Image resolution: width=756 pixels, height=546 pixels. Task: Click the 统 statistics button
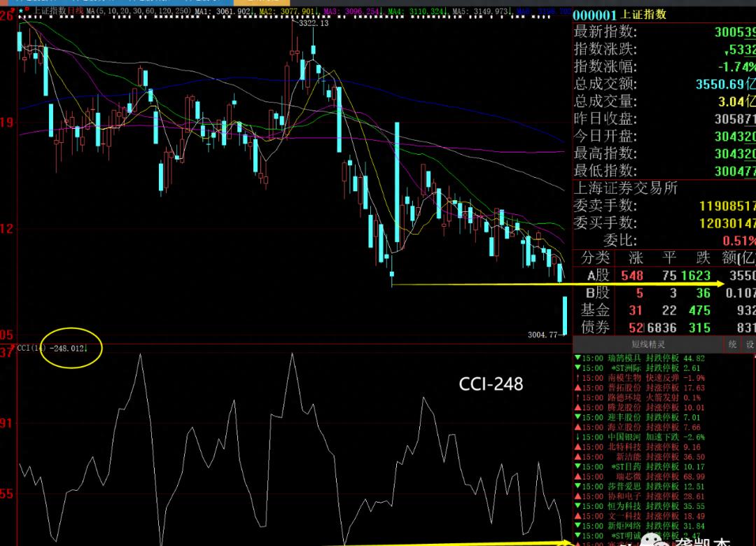coord(732,344)
